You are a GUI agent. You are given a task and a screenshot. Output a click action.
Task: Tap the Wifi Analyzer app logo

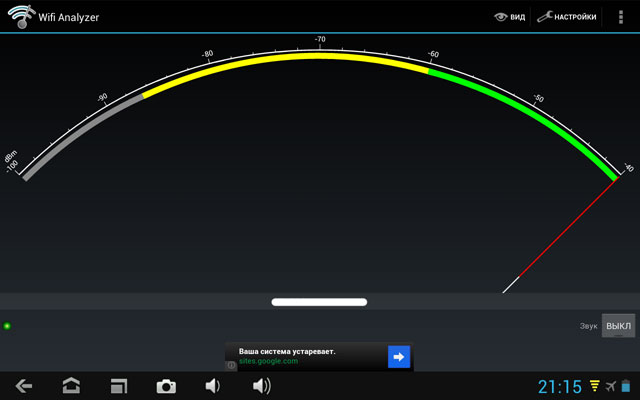click(21, 16)
